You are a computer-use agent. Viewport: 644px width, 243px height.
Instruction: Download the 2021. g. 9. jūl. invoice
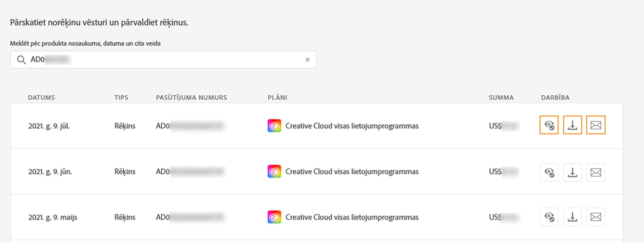tap(572, 125)
